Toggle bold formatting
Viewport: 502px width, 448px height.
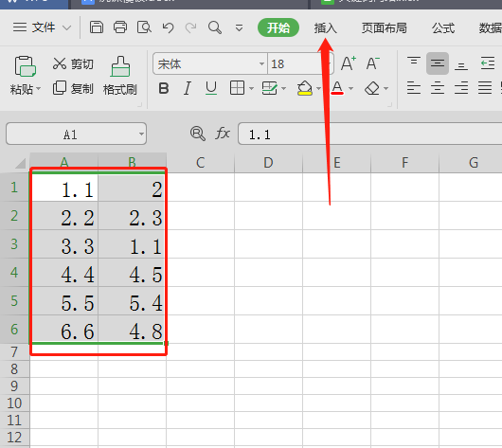164,88
